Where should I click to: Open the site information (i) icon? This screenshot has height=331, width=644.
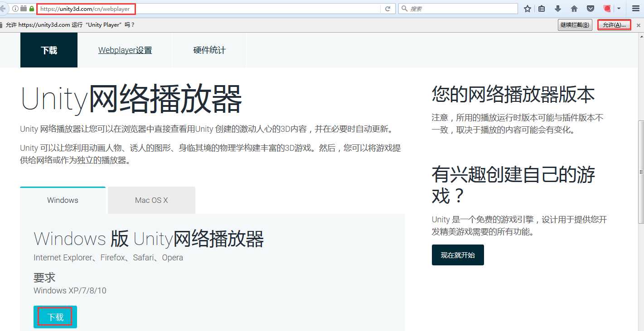(x=15, y=9)
